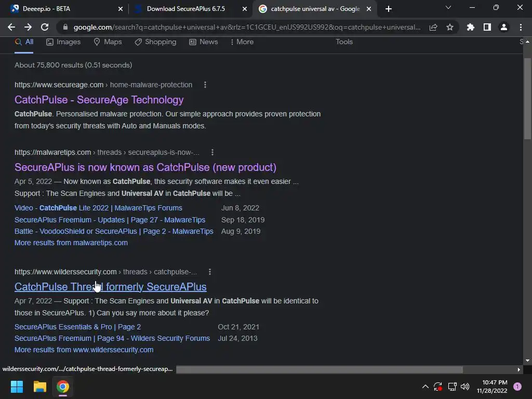Screen dimensions: 532x399
Task: Open options menu for wilderssecurity.com result
Action: pyautogui.click(x=210, y=272)
